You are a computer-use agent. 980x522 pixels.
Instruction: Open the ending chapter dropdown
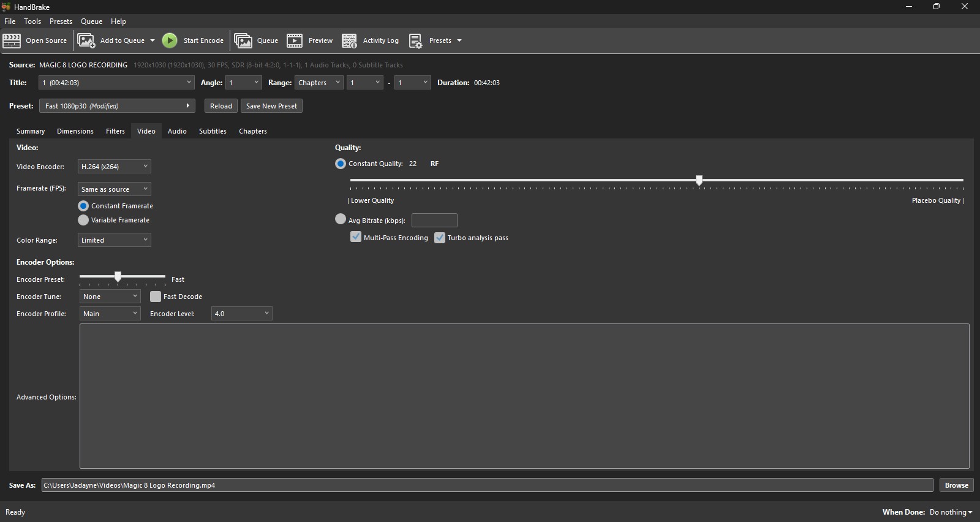click(x=413, y=83)
